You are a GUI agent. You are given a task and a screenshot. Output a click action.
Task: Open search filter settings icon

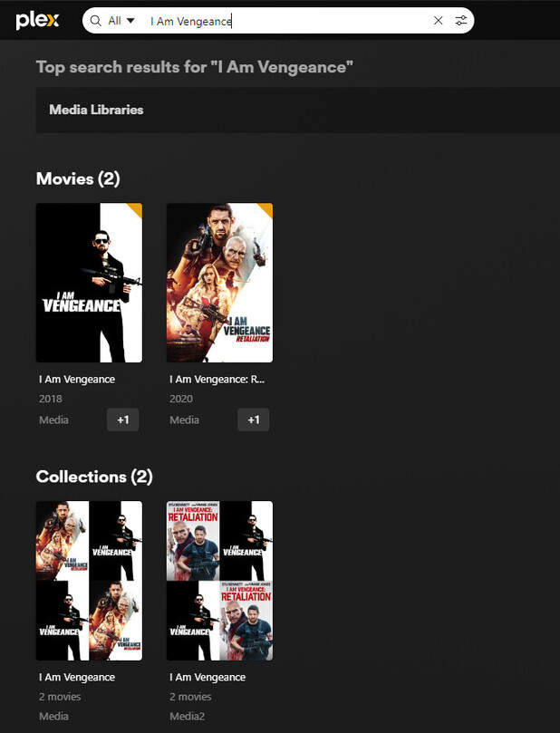tap(461, 21)
